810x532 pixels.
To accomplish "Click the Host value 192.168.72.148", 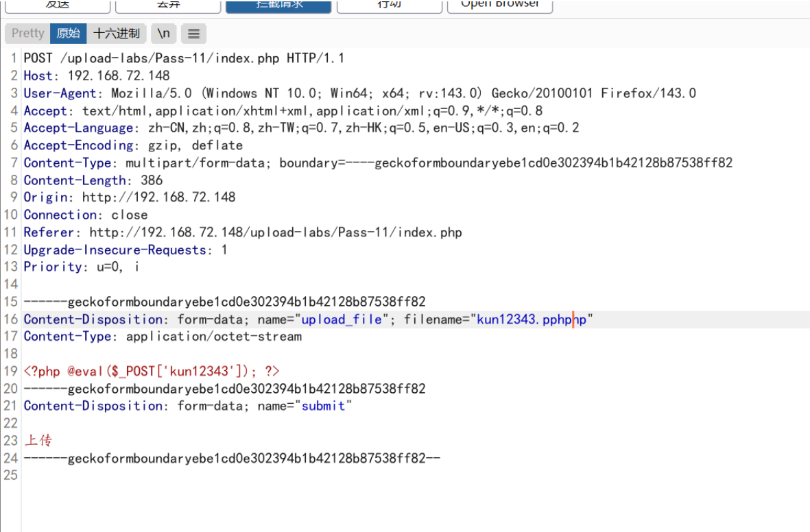I will click(119, 75).
